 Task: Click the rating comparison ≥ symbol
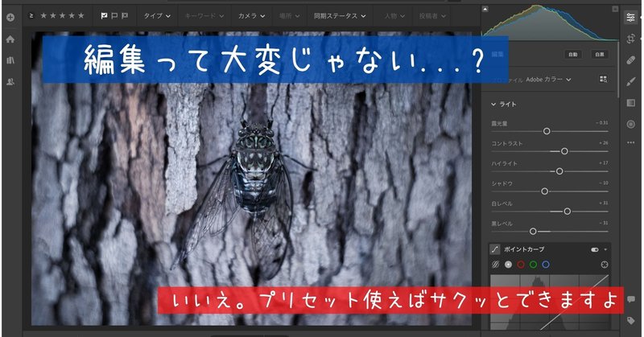(x=31, y=15)
